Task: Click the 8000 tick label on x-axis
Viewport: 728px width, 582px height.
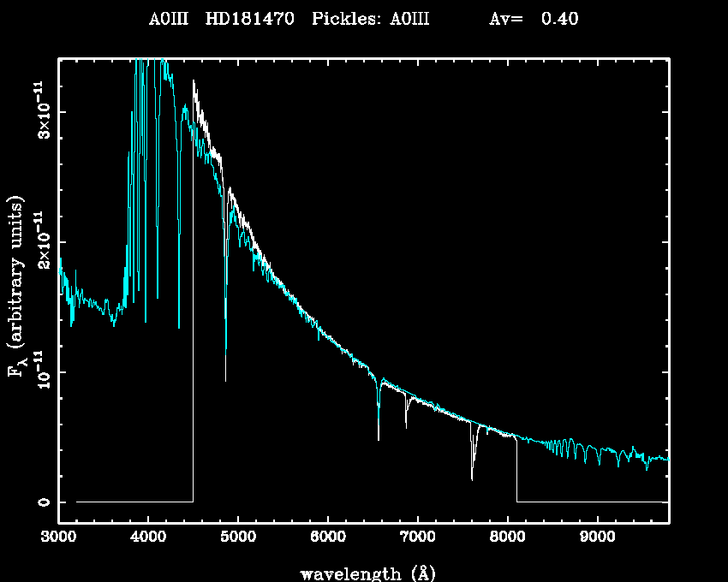Action: click(x=507, y=537)
